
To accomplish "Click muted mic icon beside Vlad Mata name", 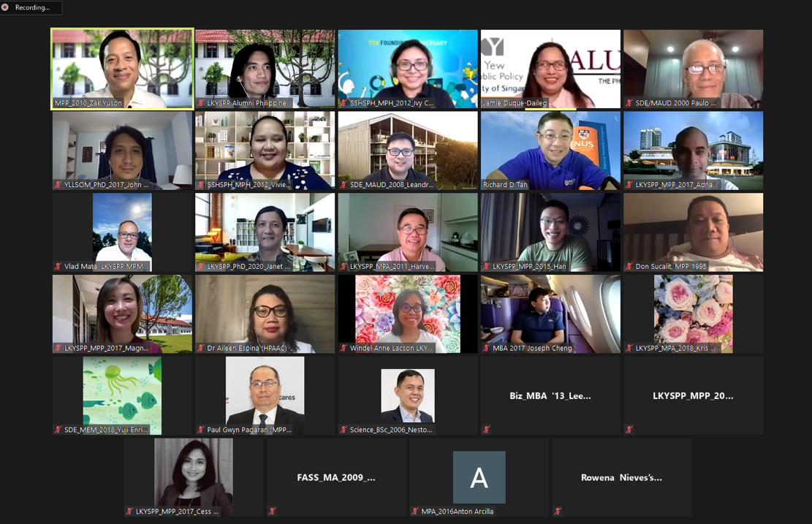I will 58,267.
